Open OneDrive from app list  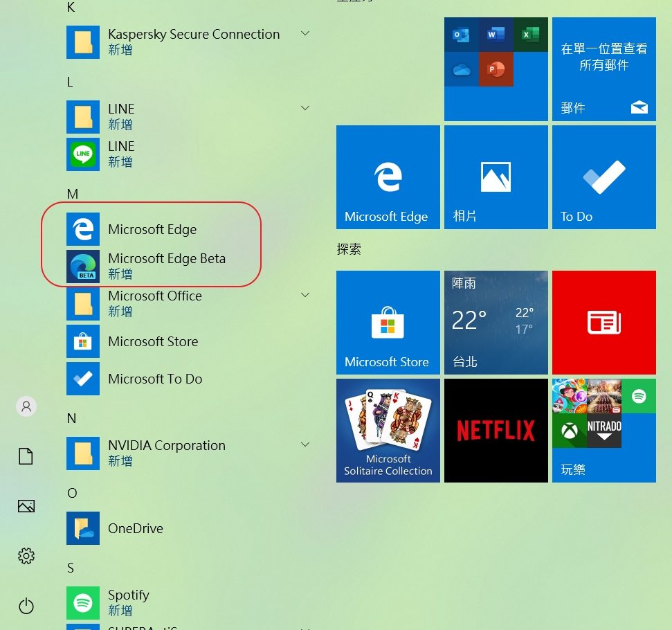point(188,528)
